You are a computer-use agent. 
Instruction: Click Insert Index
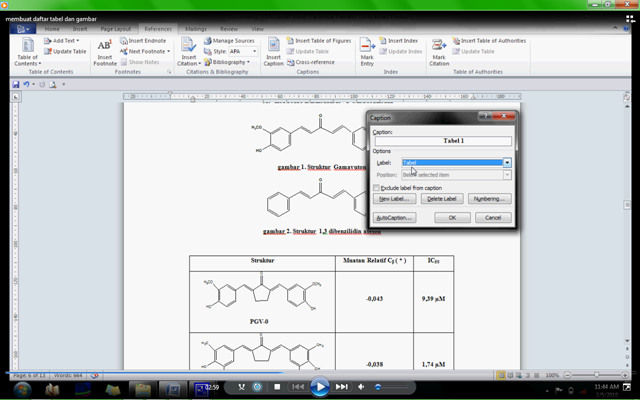click(x=399, y=41)
